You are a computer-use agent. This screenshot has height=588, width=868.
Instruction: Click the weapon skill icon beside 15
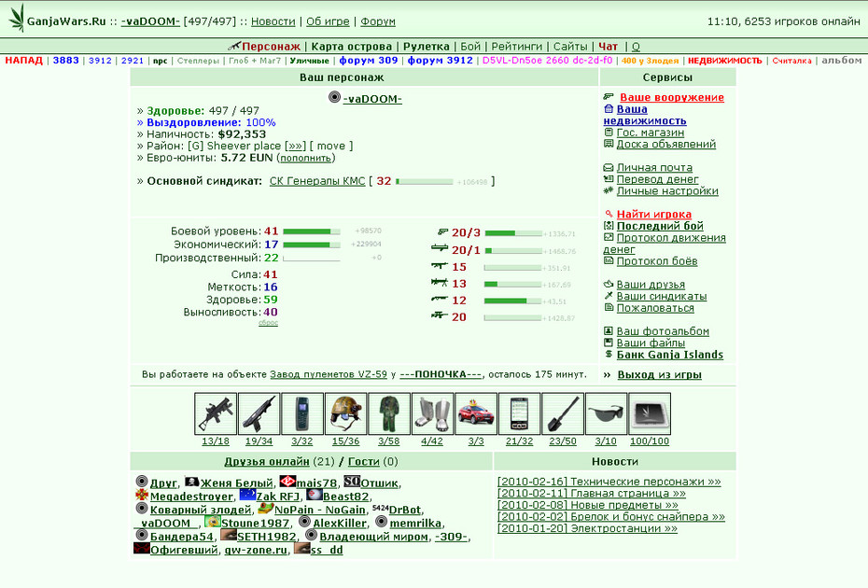pos(440,266)
